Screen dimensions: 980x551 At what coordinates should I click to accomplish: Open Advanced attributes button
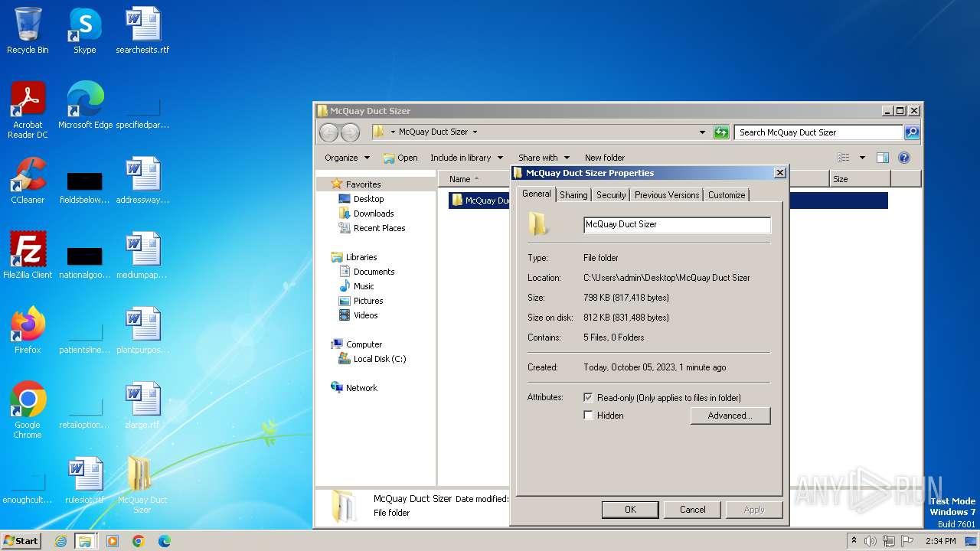pyautogui.click(x=730, y=416)
